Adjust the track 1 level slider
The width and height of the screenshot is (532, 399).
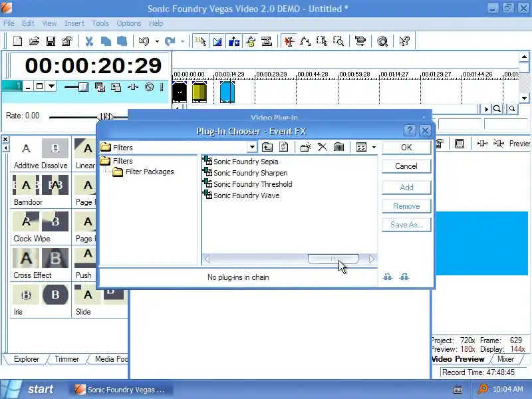tap(83, 87)
